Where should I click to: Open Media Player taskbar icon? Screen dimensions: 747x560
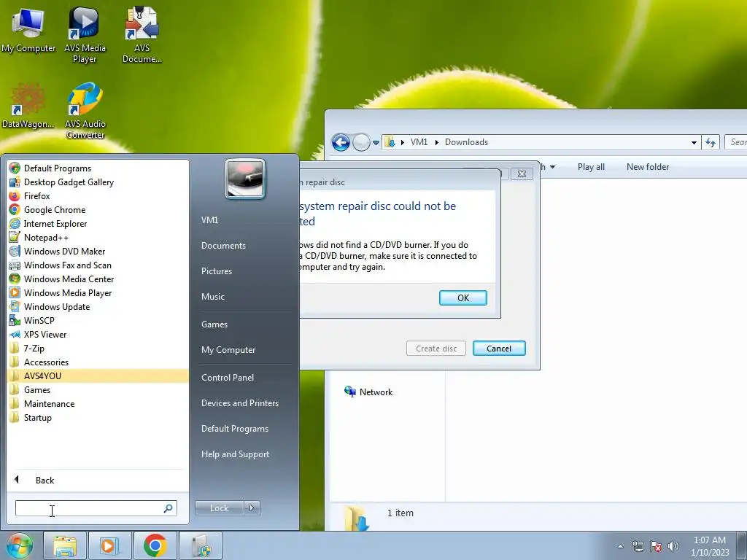coord(109,545)
